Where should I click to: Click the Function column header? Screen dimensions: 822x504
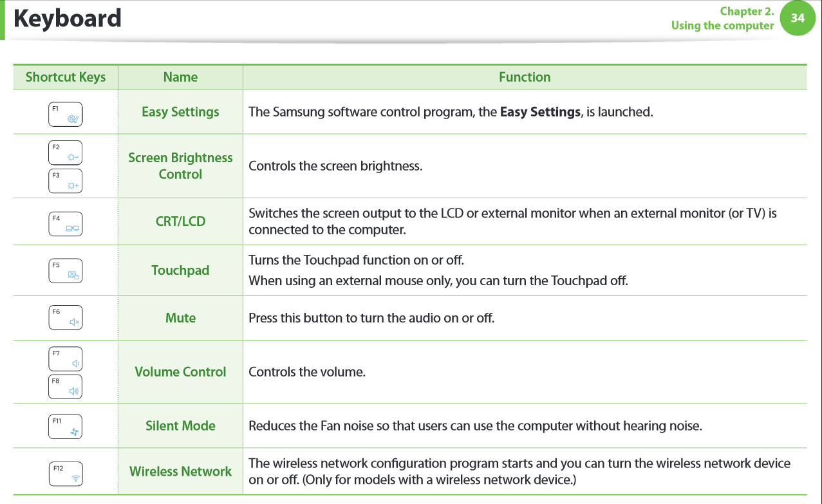pyautogui.click(x=525, y=77)
